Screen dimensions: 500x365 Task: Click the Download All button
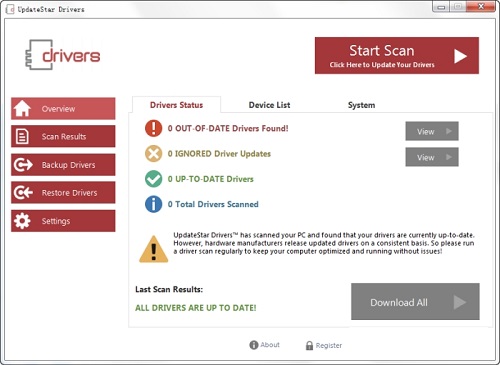415,302
